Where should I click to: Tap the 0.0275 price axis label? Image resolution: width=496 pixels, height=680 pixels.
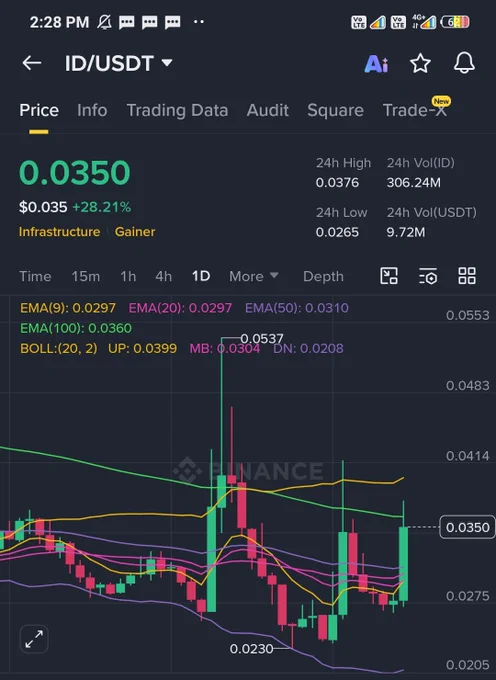467,596
